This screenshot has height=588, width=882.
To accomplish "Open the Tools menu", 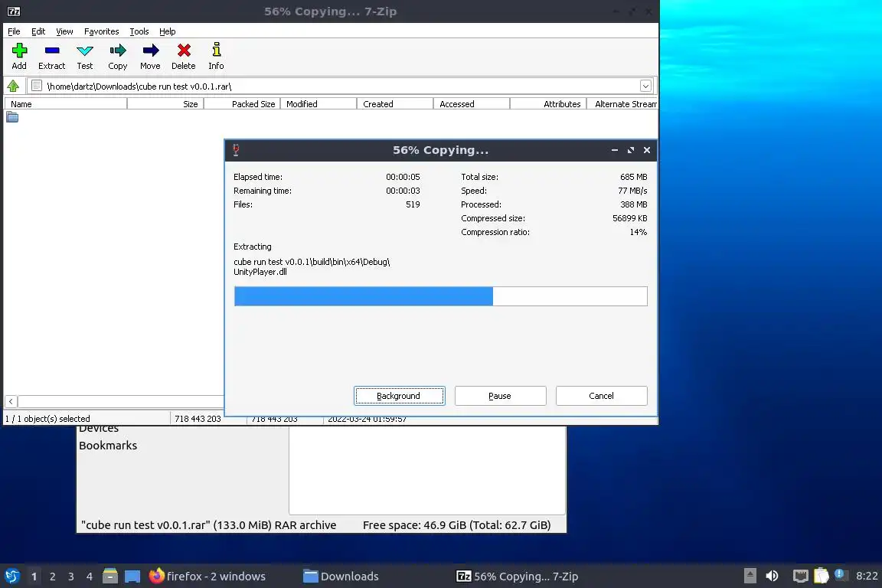I will pyautogui.click(x=139, y=31).
